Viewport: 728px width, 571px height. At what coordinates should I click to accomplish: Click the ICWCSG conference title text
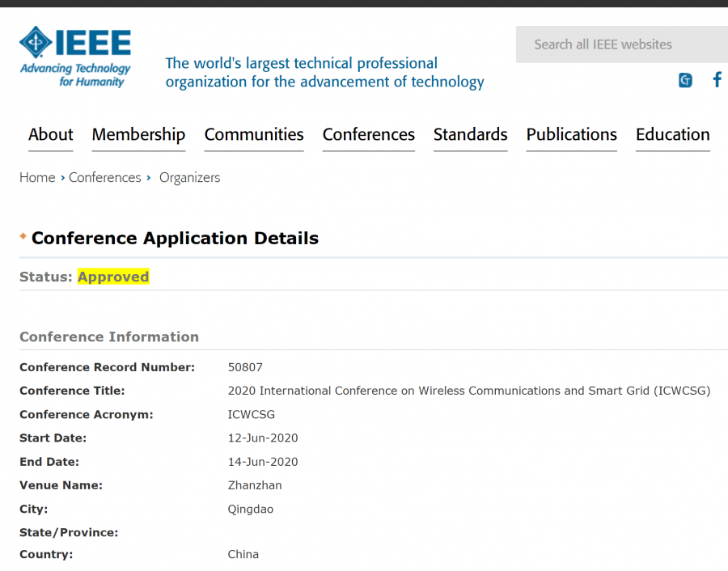pyautogui.click(x=468, y=391)
